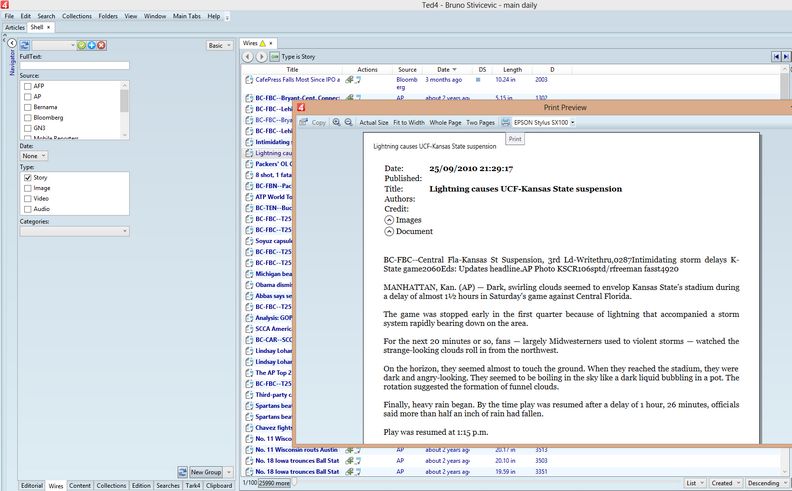This screenshot has width=792, height=491.
Task: Sort by the Date column header
Action: pos(447,70)
